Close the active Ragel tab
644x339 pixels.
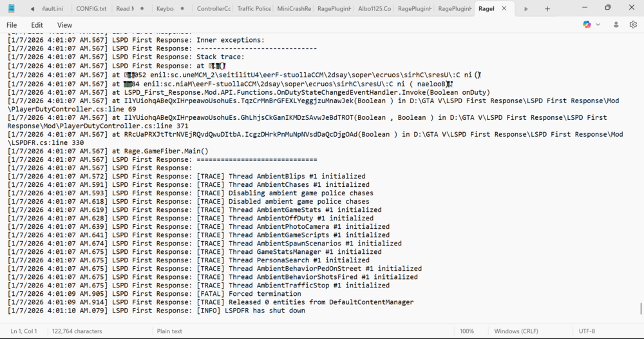click(504, 8)
